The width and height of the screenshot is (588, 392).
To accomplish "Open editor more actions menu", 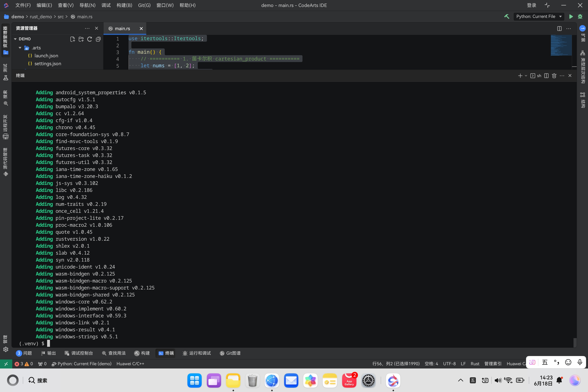I will click(569, 28).
